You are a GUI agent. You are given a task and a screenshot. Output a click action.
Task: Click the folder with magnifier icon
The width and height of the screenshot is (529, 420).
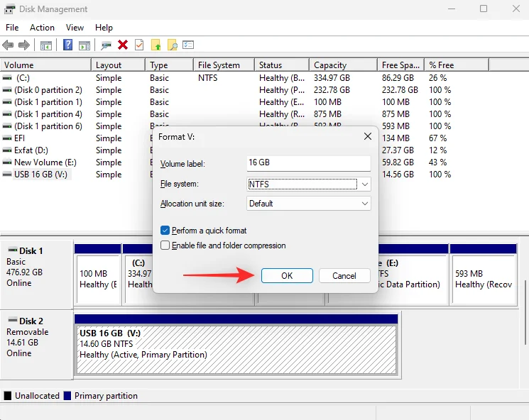(172, 45)
